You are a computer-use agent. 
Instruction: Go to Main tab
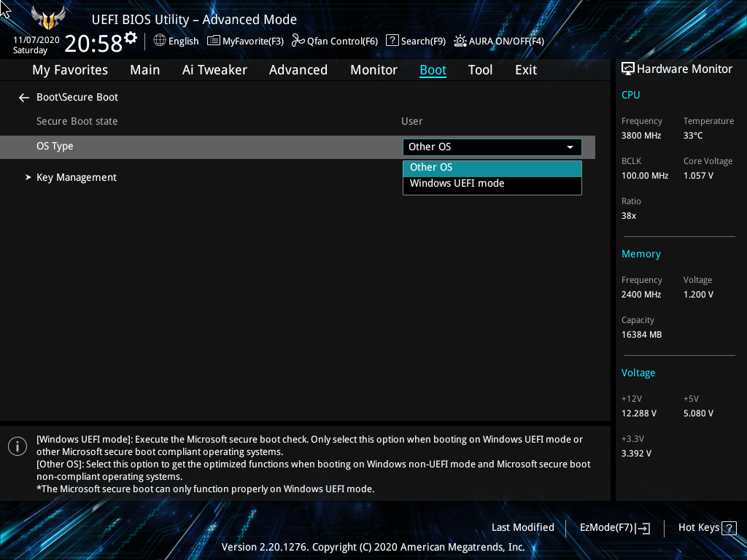tap(145, 70)
